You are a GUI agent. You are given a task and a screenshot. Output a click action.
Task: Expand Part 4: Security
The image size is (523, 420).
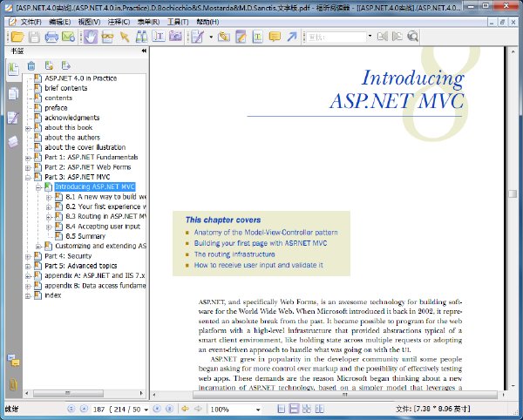pos(29,257)
